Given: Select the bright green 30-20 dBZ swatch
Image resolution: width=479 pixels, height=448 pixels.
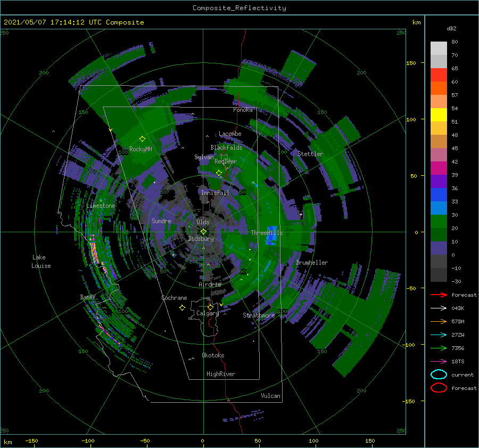Looking at the screenshot, I should click(439, 222).
